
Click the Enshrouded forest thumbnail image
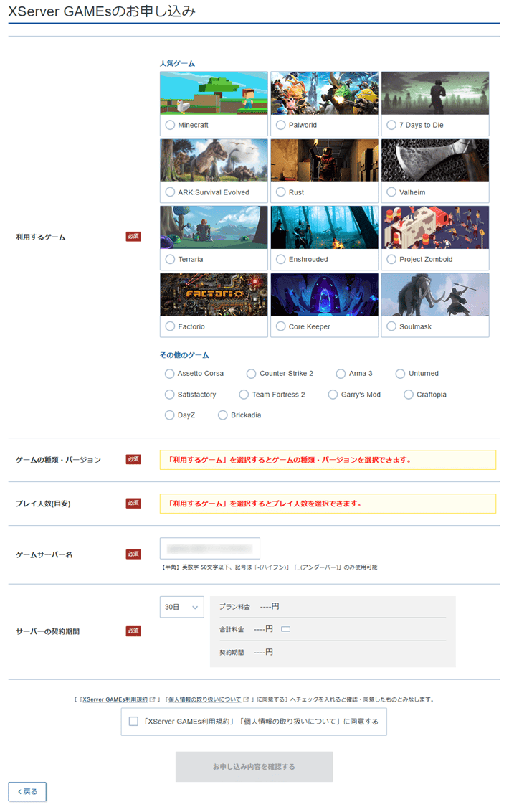point(325,227)
